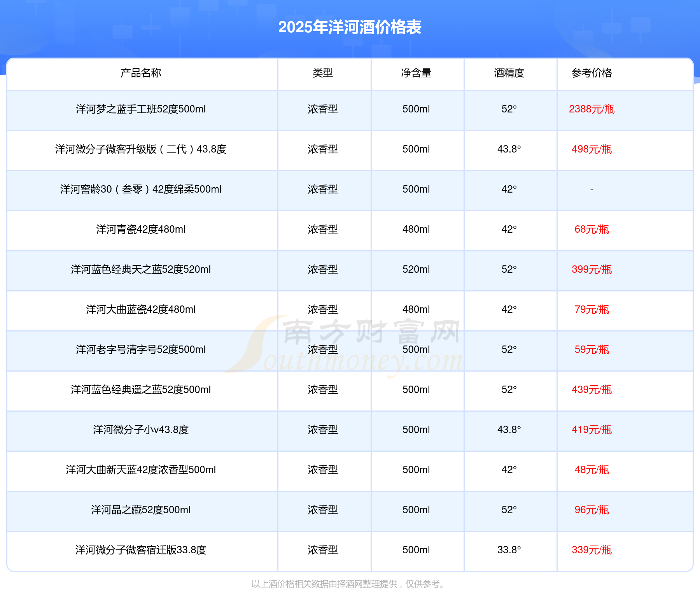Click the 净含量 column header
The height and width of the screenshot is (607, 700).
point(416,73)
